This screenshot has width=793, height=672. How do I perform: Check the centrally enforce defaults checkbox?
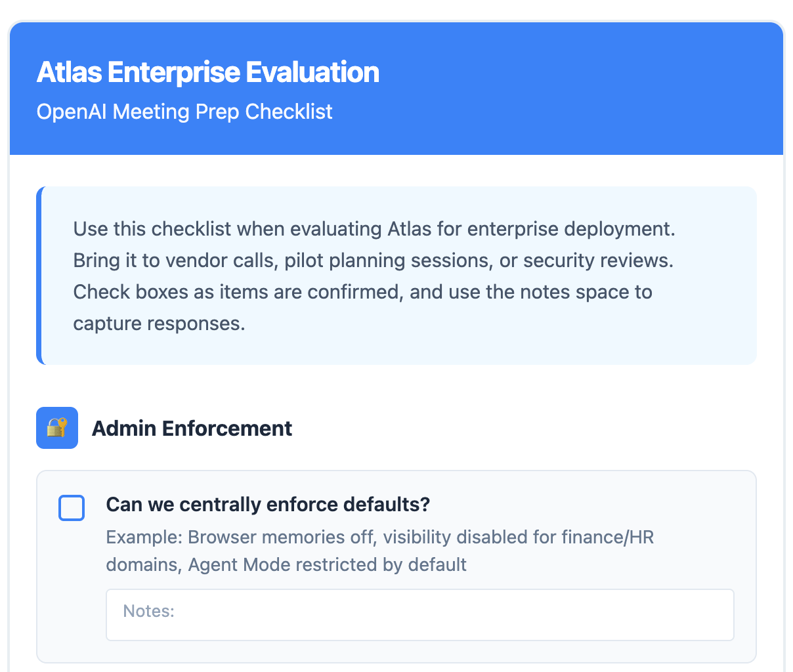(72, 508)
